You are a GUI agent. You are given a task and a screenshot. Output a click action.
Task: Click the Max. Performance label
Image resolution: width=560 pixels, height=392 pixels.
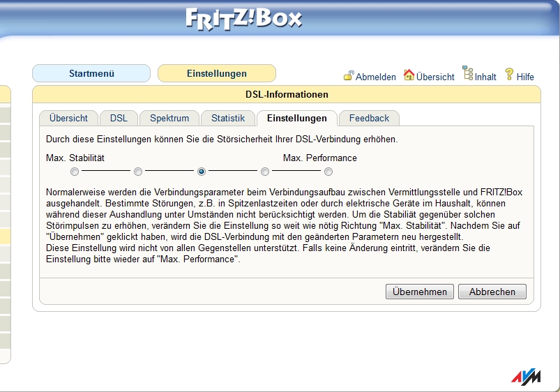tap(320, 158)
